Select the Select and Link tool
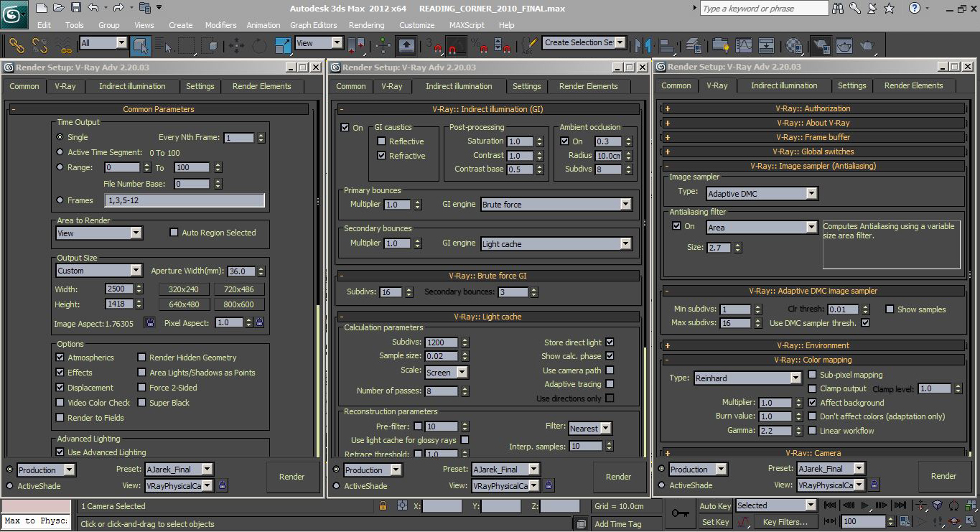 (17, 45)
